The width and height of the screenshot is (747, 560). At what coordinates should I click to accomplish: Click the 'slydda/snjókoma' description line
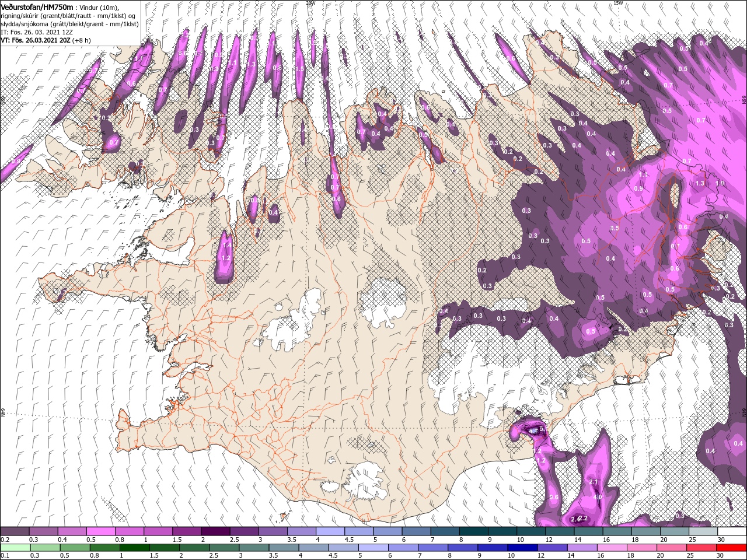[69, 24]
